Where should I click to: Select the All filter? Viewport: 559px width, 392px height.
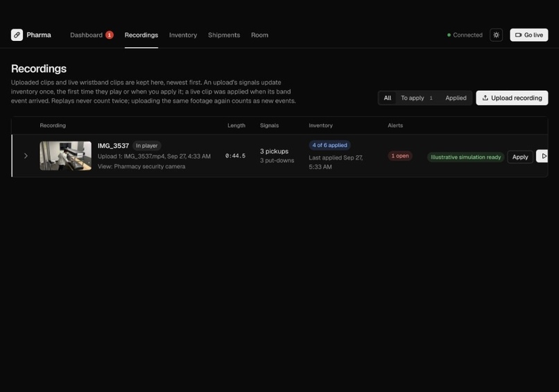coord(388,98)
